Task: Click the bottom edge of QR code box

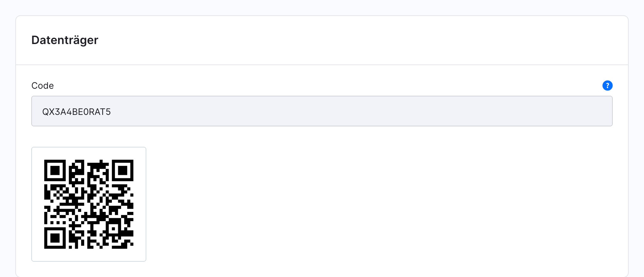Action: coord(89,261)
